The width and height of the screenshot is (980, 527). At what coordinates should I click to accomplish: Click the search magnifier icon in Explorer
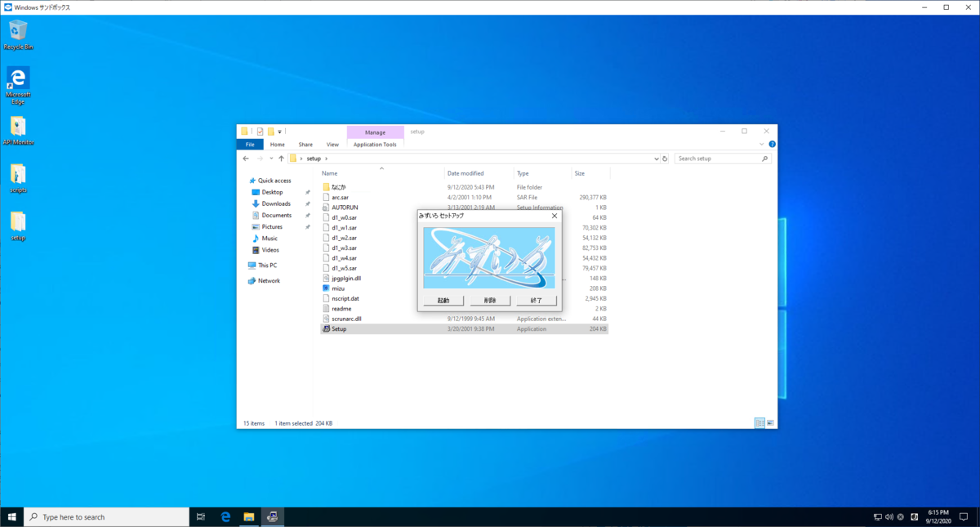pos(764,159)
